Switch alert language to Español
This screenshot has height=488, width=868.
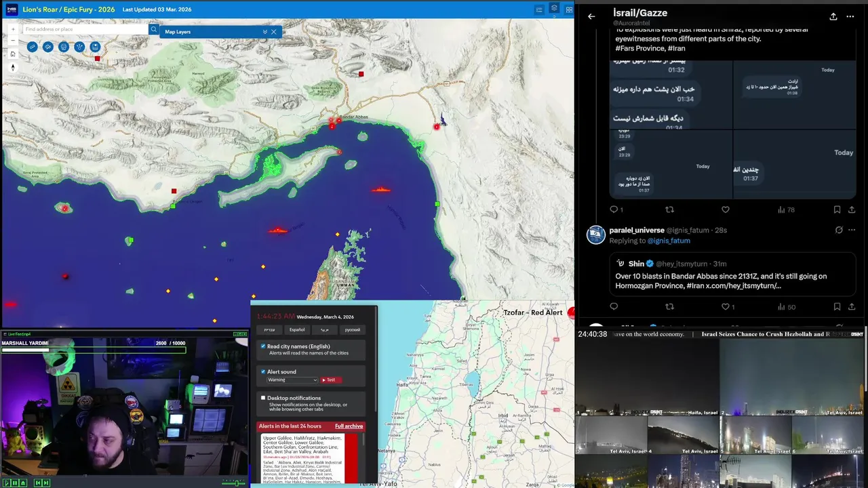[297, 330]
